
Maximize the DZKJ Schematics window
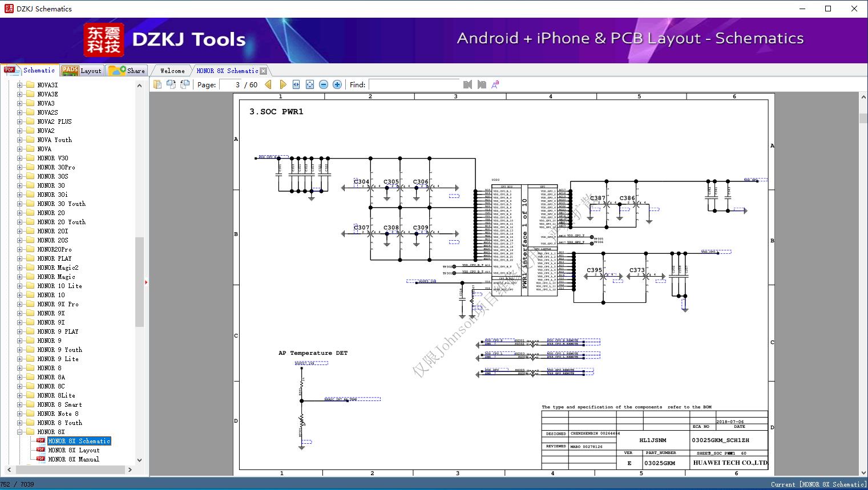pyautogui.click(x=828, y=9)
